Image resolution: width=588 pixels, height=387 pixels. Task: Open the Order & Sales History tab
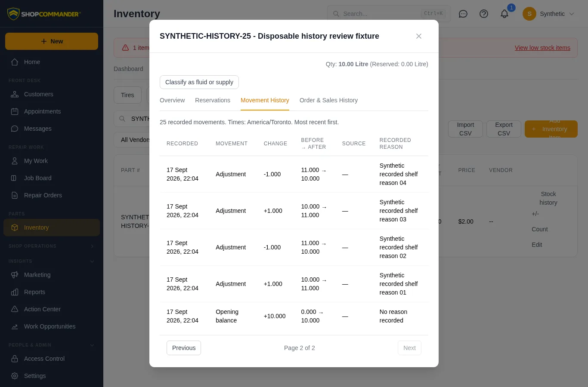pos(328,100)
